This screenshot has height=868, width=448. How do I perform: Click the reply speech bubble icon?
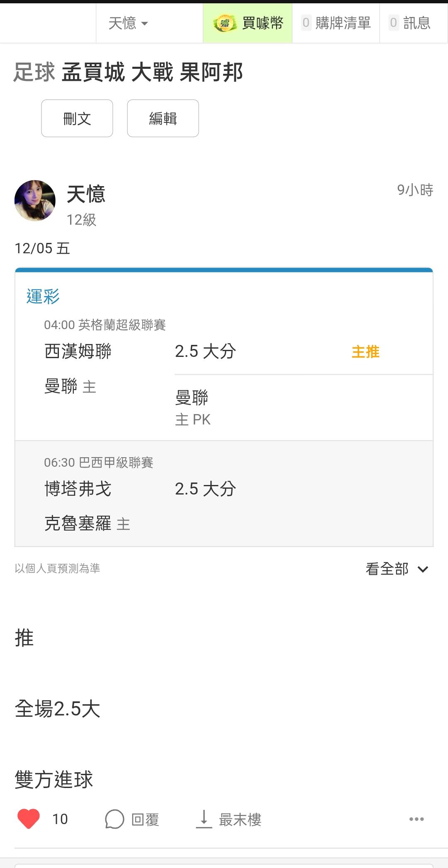[x=114, y=819]
